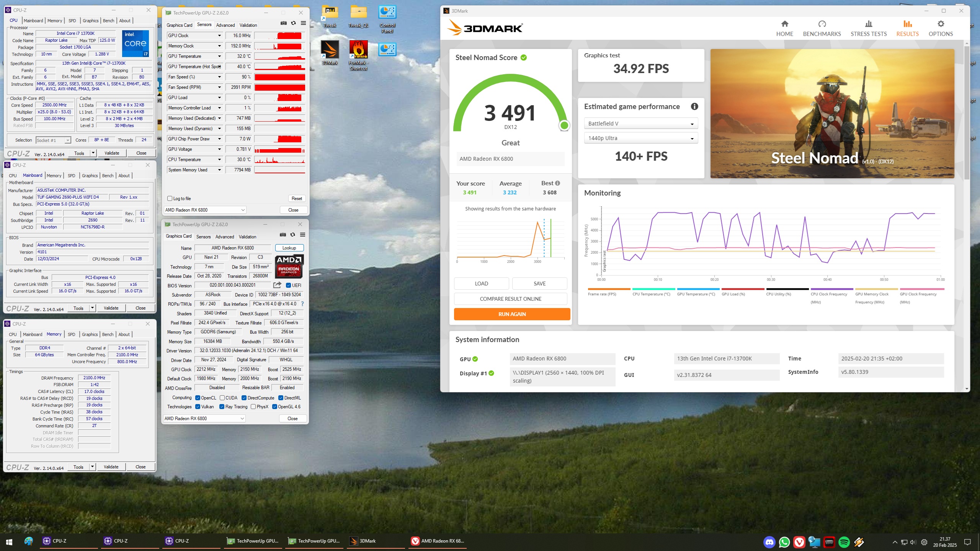The width and height of the screenshot is (980, 551).
Task: Click the CPU Clock Frequency purple legend swatch
Action: [832, 289]
